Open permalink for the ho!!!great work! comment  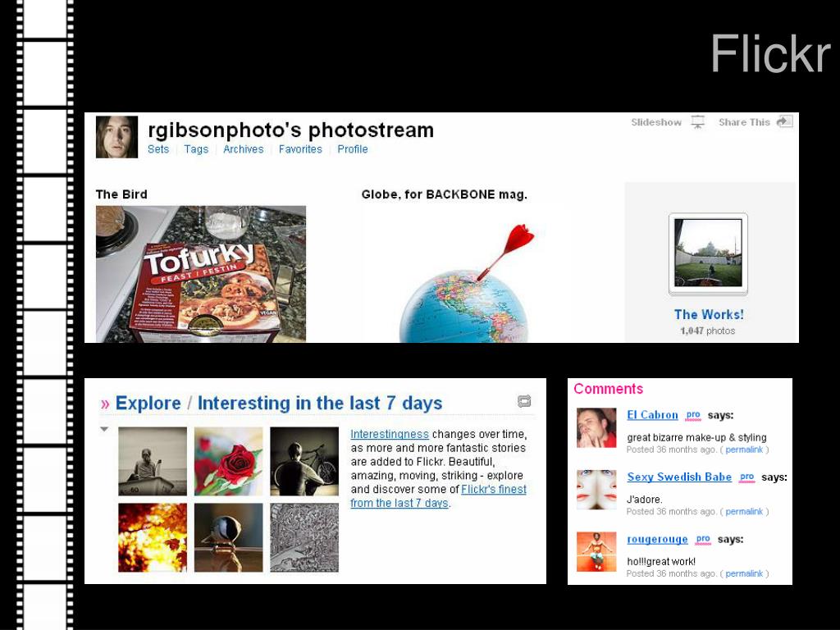[744, 573]
